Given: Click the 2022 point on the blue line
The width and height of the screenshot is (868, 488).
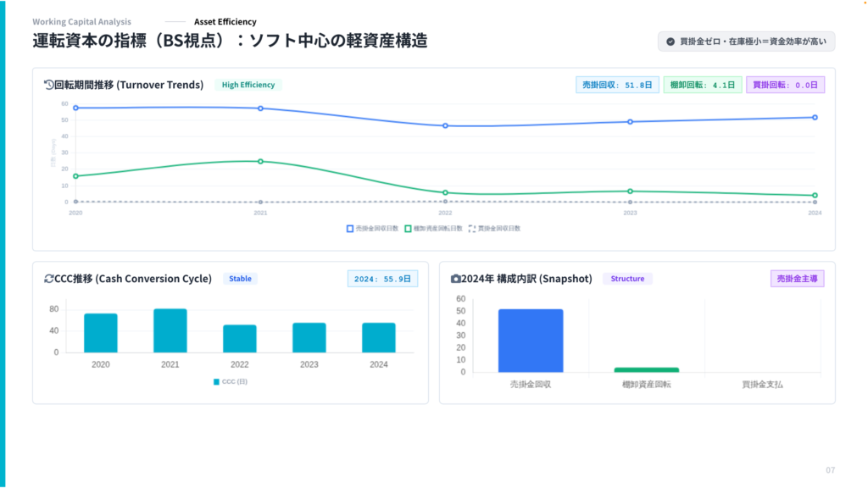Looking at the screenshot, I should pyautogui.click(x=445, y=126).
